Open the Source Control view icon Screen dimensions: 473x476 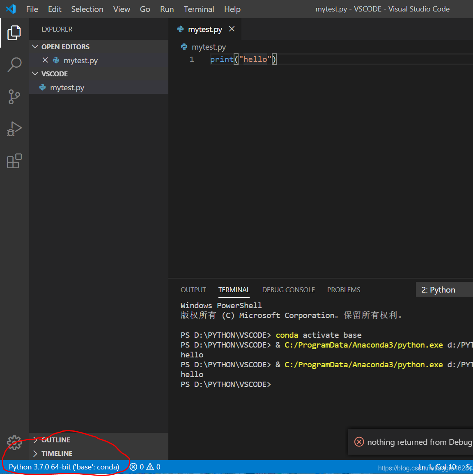coord(14,97)
